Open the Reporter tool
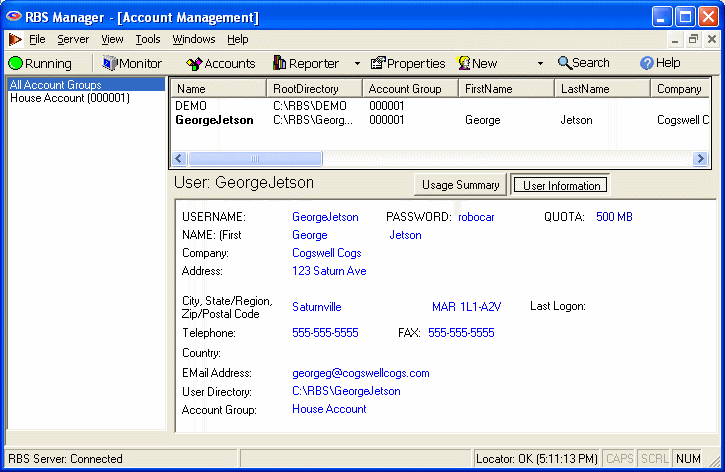This screenshot has width=725, height=472. 306,63
